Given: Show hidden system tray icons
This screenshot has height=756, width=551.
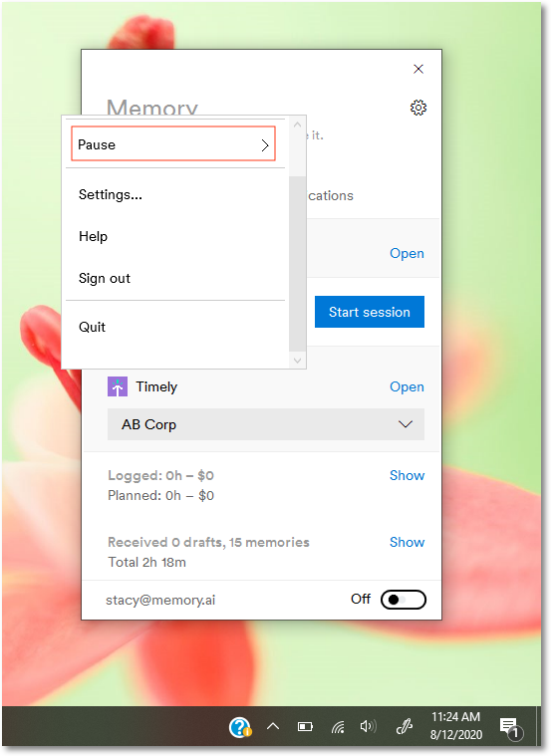Looking at the screenshot, I should point(273,726).
